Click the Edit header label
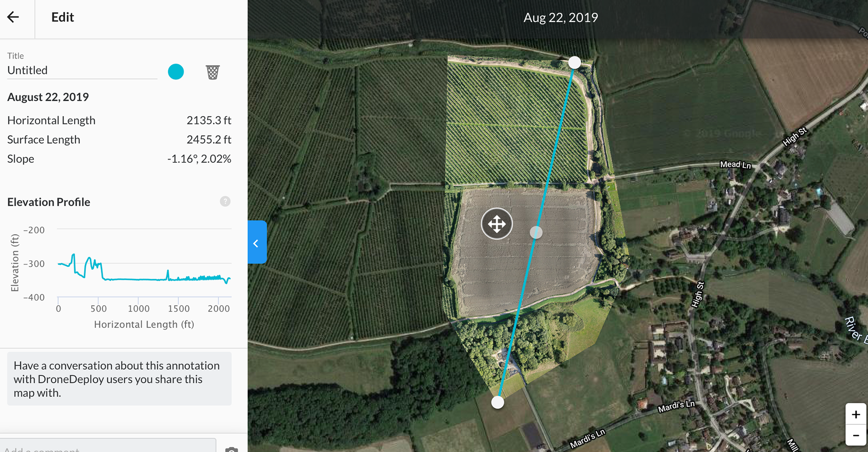This screenshot has height=452, width=868. (x=62, y=17)
